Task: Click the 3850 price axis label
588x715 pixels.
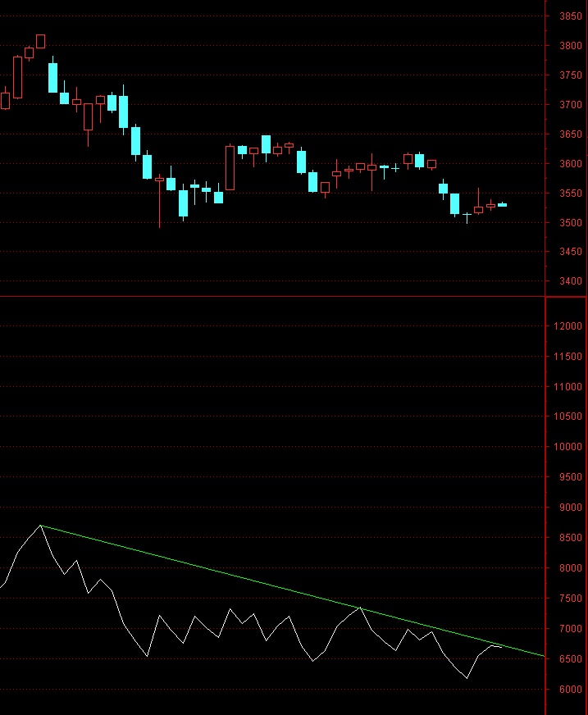Action: [571, 16]
